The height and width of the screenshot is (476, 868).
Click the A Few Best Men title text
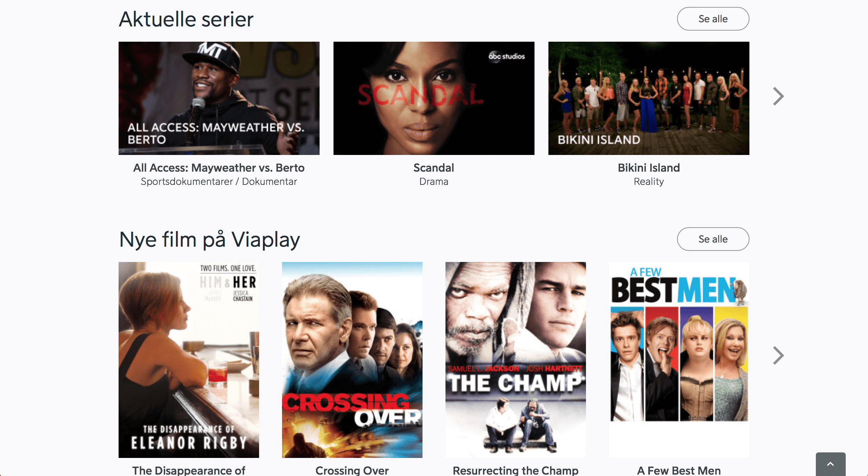point(679,470)
